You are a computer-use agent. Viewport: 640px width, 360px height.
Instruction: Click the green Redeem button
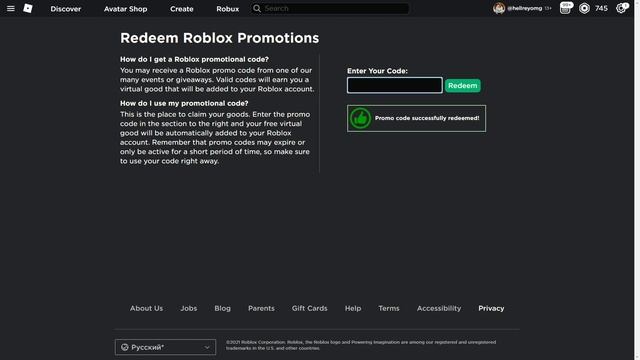(462, 85)
